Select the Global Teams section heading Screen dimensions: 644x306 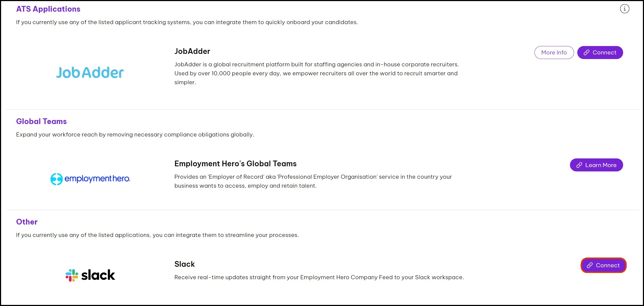pyautogui.click(x=41, y=121)
